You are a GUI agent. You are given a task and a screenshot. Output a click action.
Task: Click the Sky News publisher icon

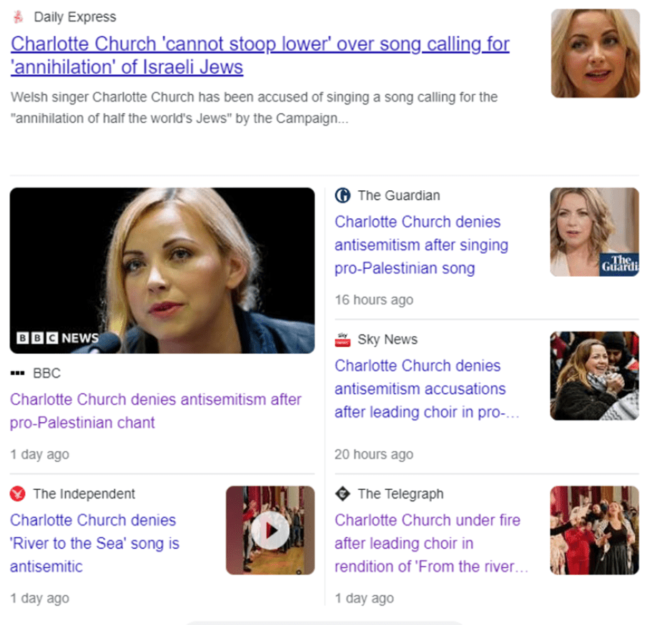click(342, 340)
